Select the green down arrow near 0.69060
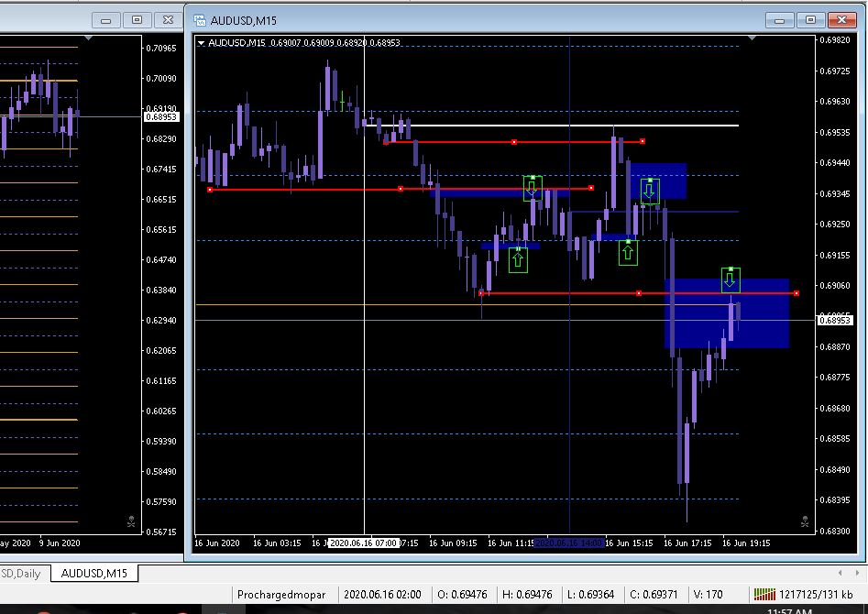 tap(731, 280)
